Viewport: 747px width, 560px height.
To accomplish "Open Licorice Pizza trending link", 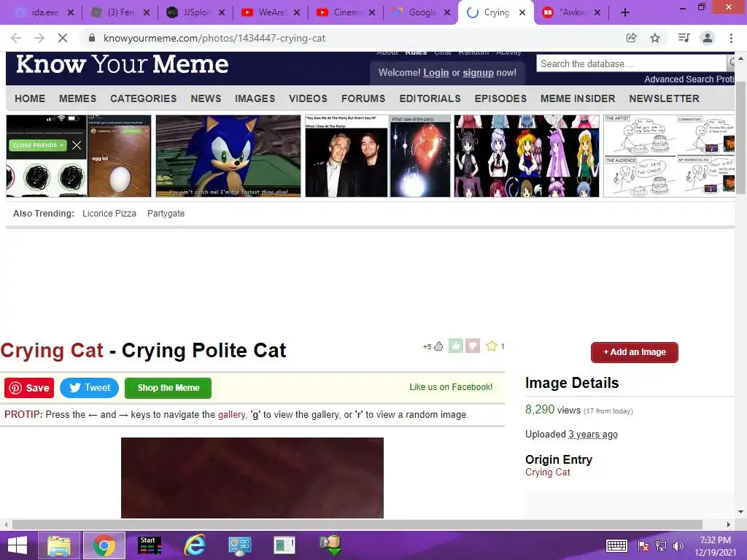I will (109, 214).
